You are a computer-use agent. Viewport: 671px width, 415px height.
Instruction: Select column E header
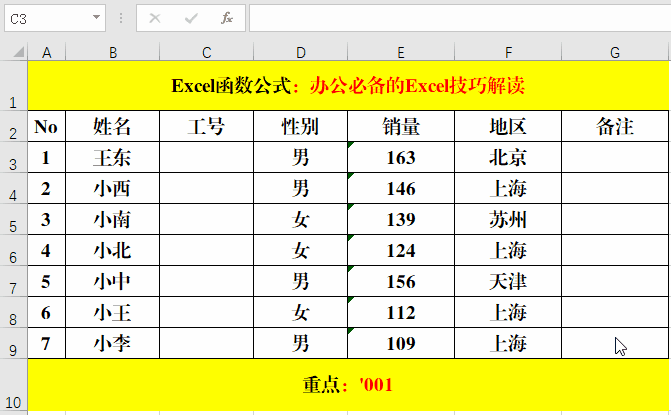(401, 53)
